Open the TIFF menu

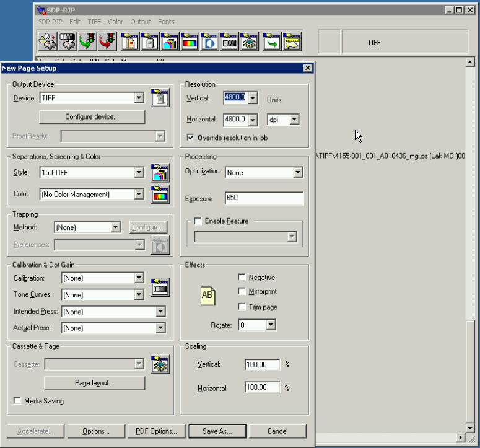94,22
